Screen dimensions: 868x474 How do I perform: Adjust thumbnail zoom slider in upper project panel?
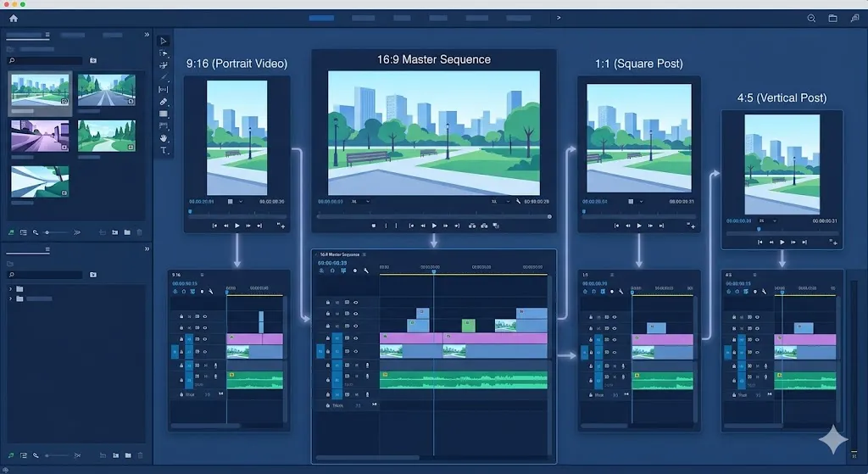click(56, 232)
